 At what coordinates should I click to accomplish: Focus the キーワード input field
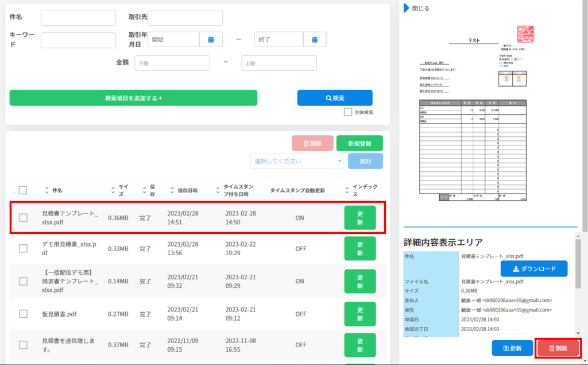coord(78,40)
